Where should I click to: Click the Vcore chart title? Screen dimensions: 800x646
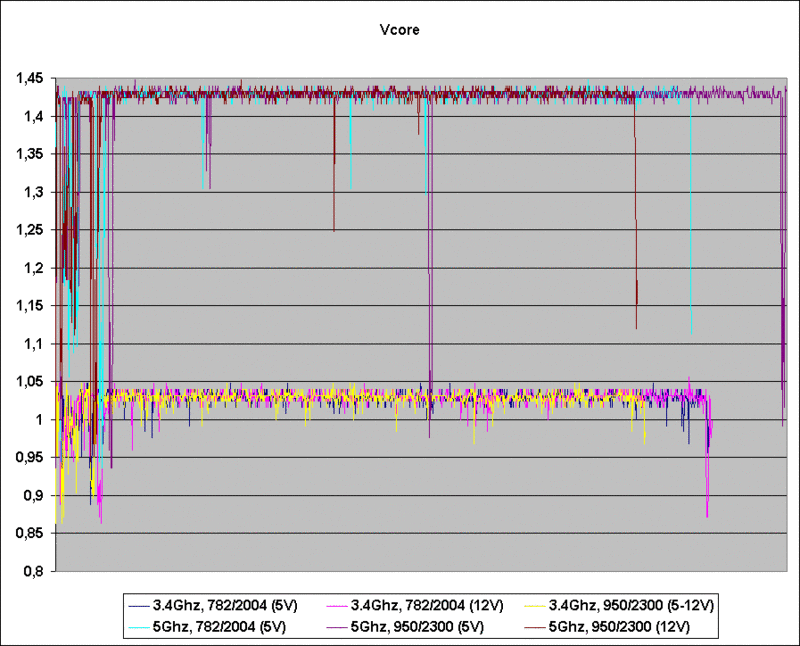[x=399, y=30]
